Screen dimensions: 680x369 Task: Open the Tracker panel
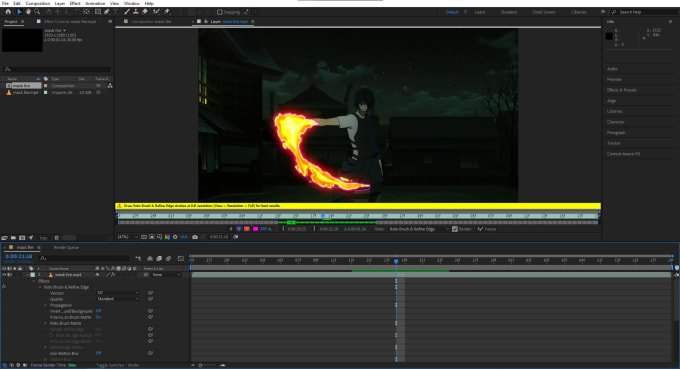[x=614, y=143]
